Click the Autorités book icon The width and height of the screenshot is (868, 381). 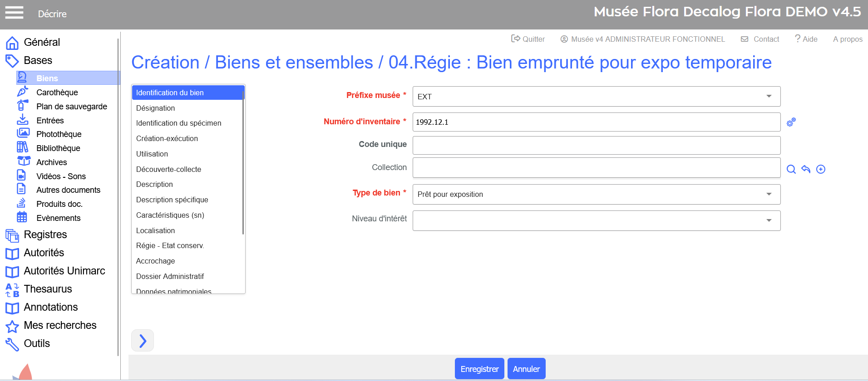coord(12,254)
